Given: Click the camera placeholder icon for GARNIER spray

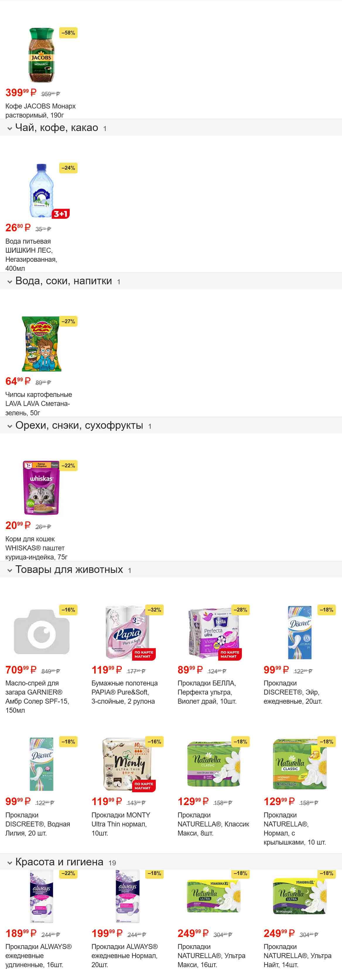Looking at the screenshot, I should 42,631.
